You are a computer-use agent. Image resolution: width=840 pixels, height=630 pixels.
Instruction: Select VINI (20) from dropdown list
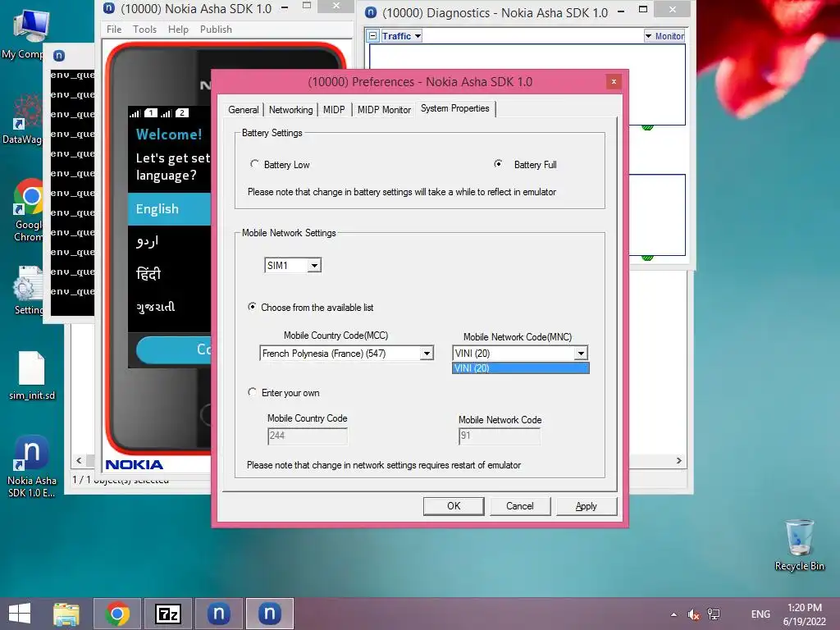click(520, 368)
